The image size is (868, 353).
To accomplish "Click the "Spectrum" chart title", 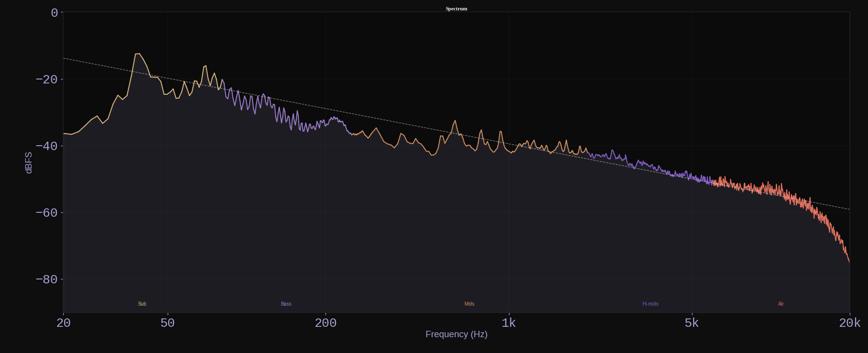I will point(456,8).
